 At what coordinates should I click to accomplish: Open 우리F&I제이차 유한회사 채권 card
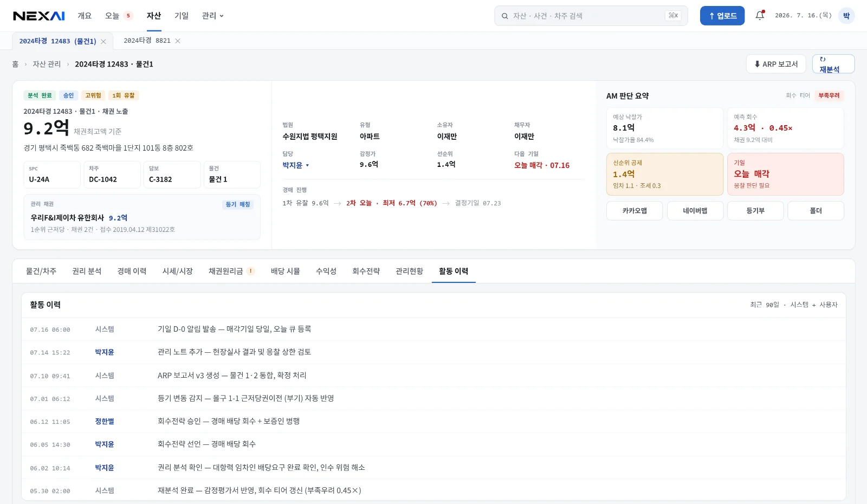tap(142, 217)
